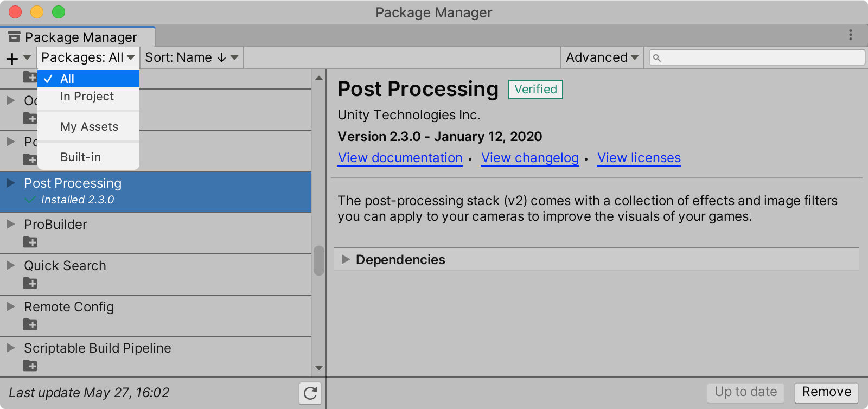Viewport: 868px width, 409px height.
Task: Click the scroll up arrow of package list
Action: click(x=319, y=79)
